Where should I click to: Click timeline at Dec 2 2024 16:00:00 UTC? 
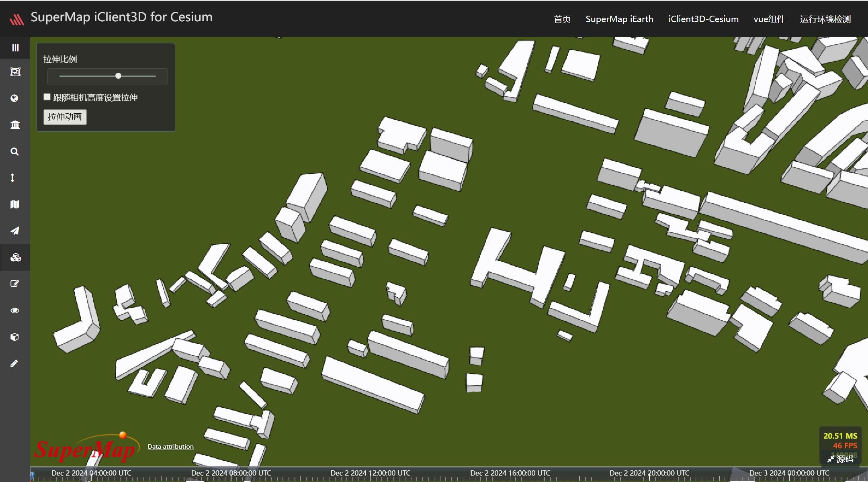[x=510, y=473]
